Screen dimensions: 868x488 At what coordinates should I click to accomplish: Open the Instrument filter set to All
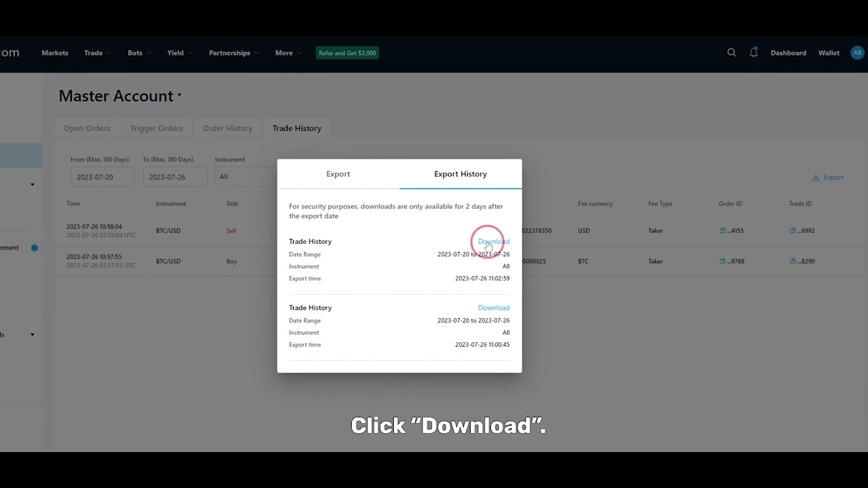245,177
